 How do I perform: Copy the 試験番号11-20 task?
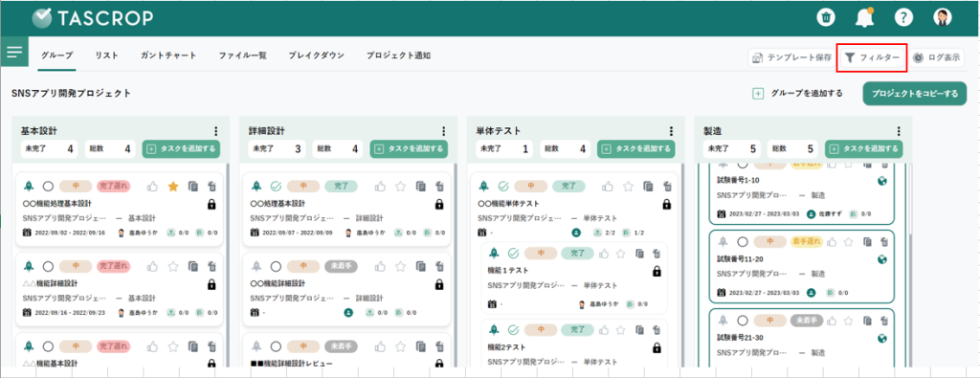point(867,242)
